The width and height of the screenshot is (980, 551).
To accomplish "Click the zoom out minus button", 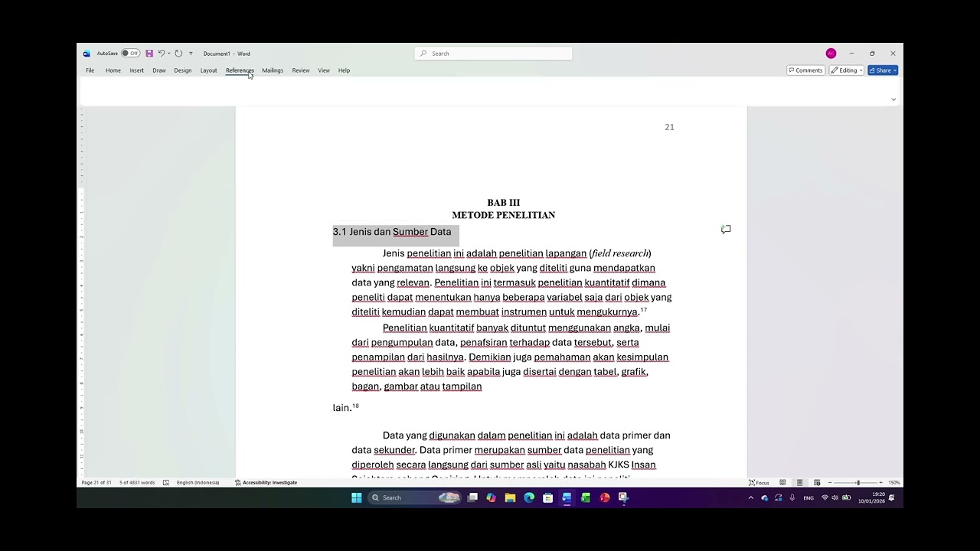I will click(831, 483).
